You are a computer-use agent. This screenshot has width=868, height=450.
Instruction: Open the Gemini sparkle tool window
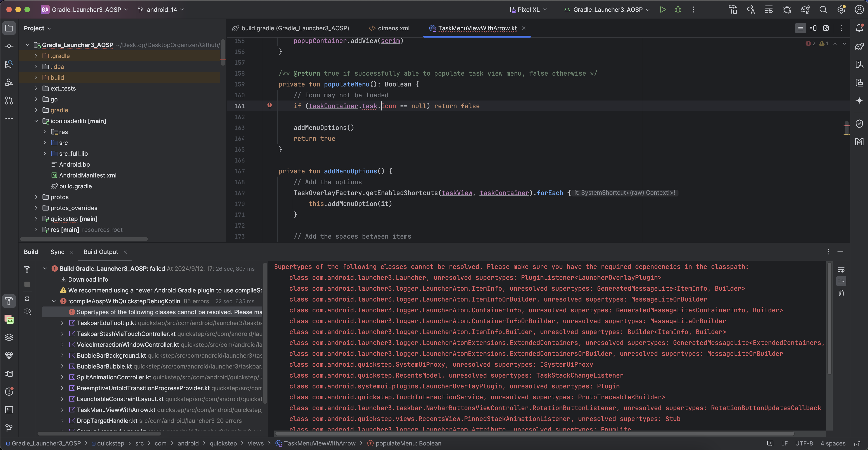click(859, 101)
